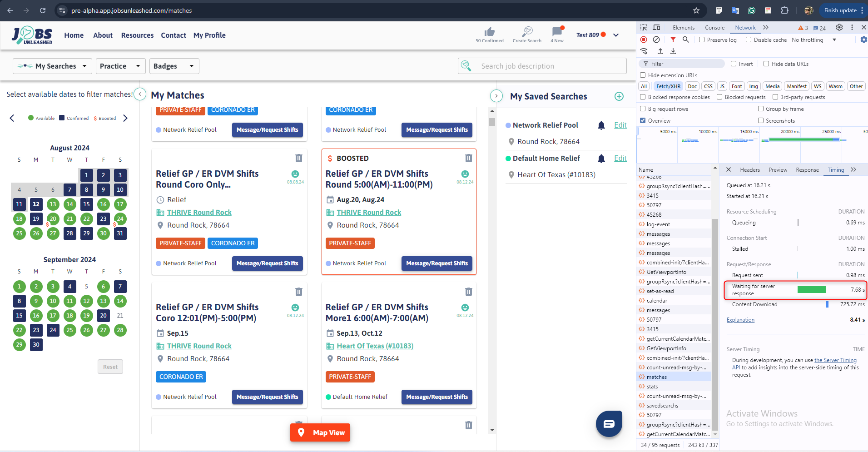Open the No throttling dropdown
The image size is (868, 452).
pos(814,40)
